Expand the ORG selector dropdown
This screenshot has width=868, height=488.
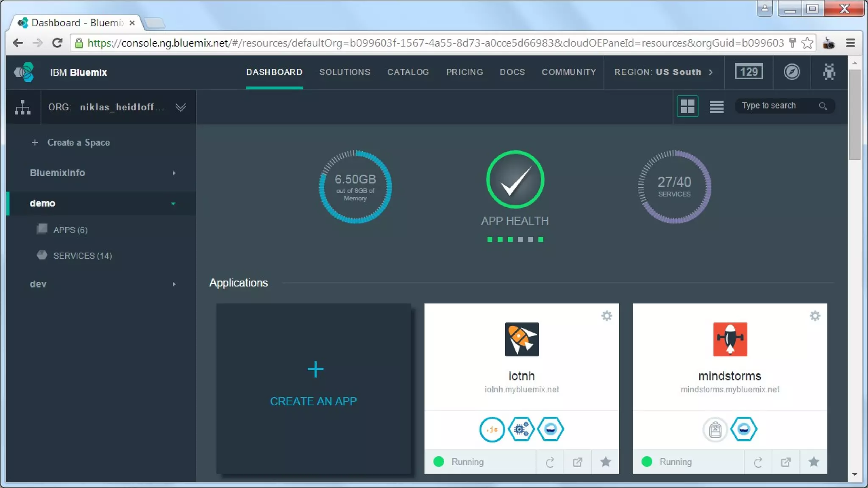click(181, 107)
